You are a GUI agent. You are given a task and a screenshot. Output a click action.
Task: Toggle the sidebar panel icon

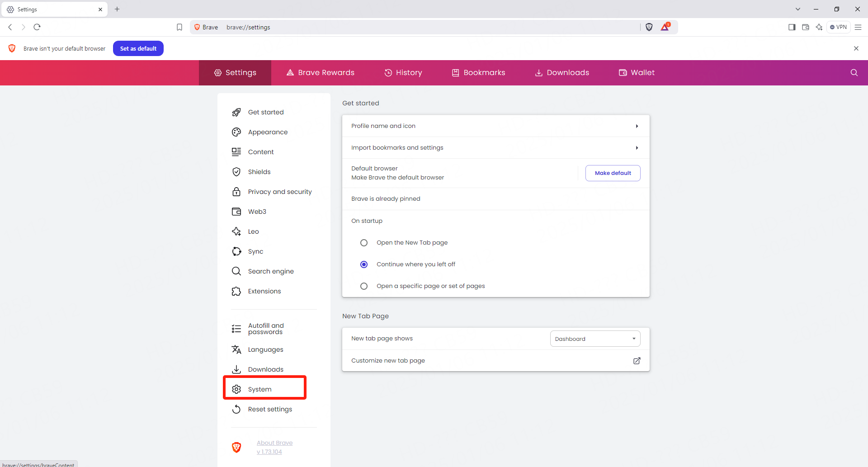coord(792,27)
